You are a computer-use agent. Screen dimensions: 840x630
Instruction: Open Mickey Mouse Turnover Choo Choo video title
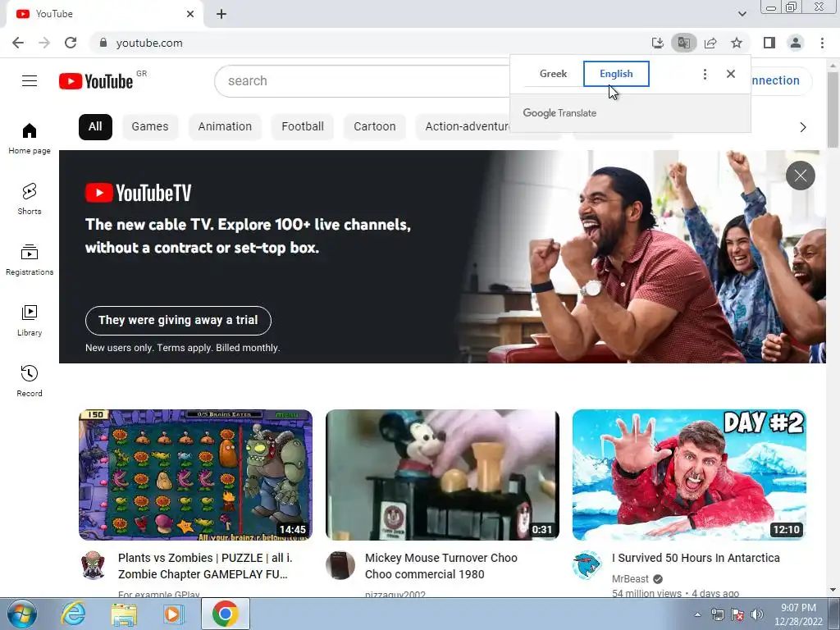coord(441,566)
